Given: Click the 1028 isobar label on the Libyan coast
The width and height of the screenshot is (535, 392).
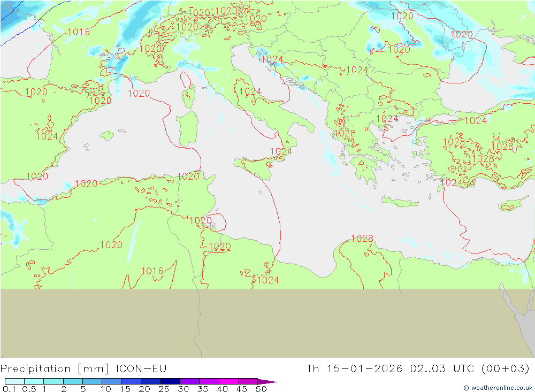Looking at the screenshot, I should pyautogui.click(x=362, y=238).
